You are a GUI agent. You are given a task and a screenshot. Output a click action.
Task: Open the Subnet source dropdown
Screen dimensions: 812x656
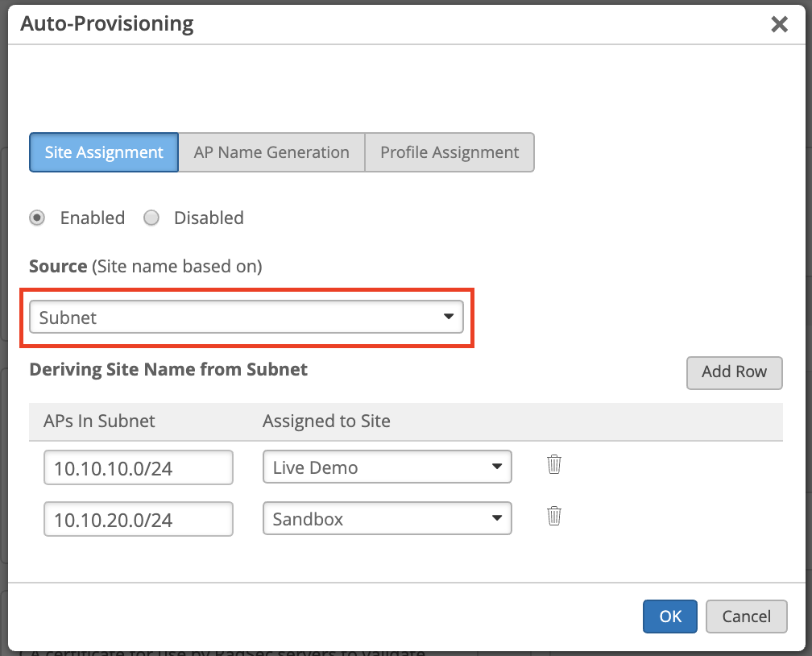click(x=246, y=318)
